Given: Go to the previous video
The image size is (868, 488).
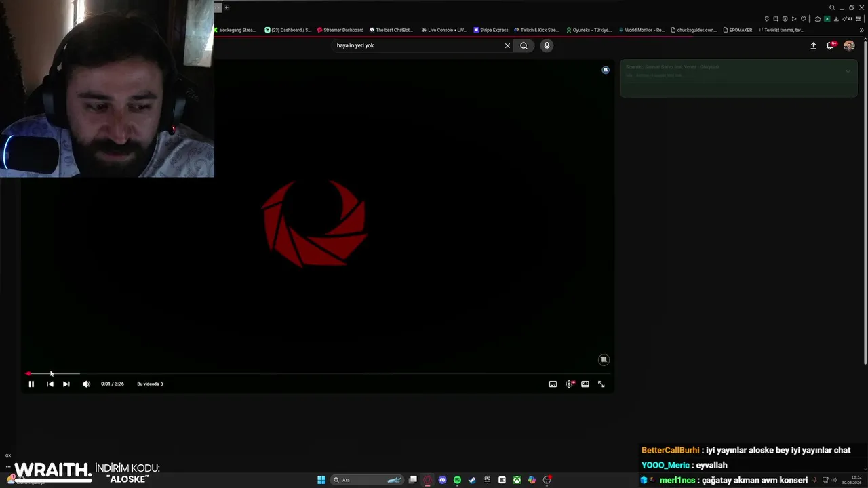Looking at the screenshot, I should coord(50,384).
